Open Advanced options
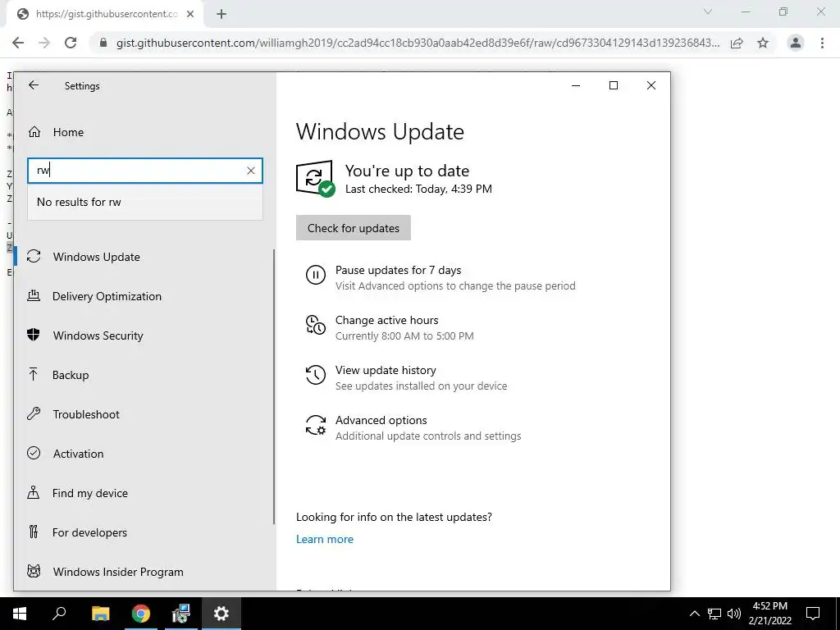 click(x=381, y=420)
